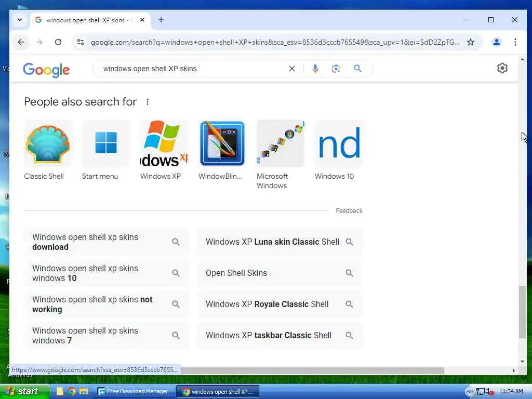Clear the search box with the X icon
This screenshot has width=532, height=399.
coord(292,69)
